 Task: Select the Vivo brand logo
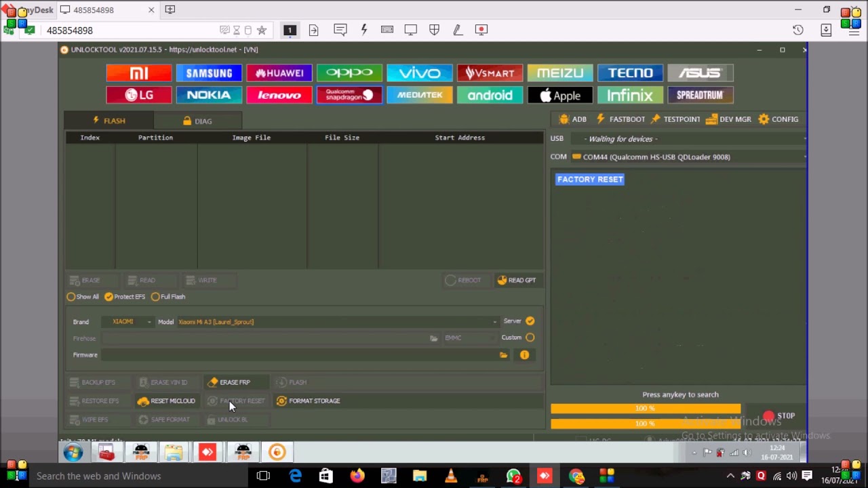(x=420, y=73)
